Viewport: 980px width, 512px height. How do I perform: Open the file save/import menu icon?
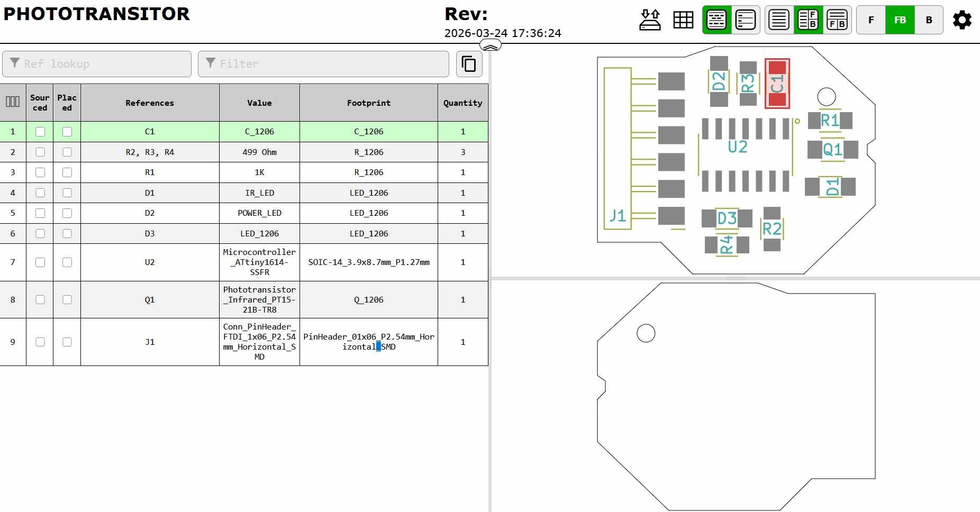[650, 20]
